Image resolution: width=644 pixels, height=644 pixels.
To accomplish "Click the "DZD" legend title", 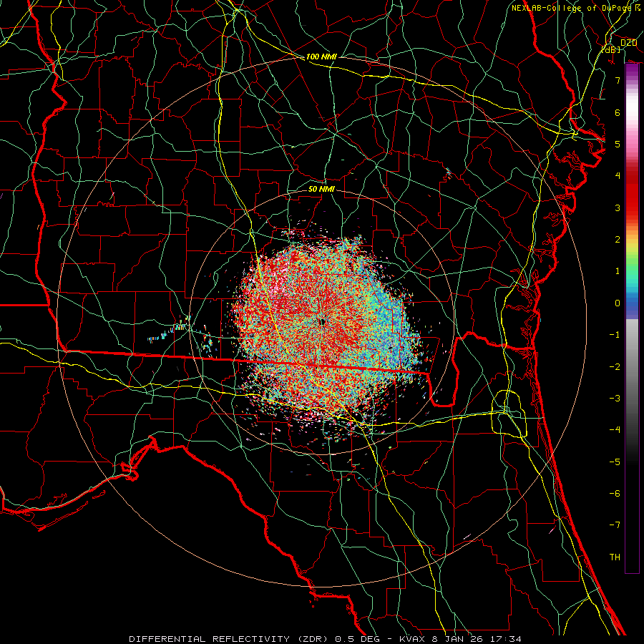I will pos(628,43).
